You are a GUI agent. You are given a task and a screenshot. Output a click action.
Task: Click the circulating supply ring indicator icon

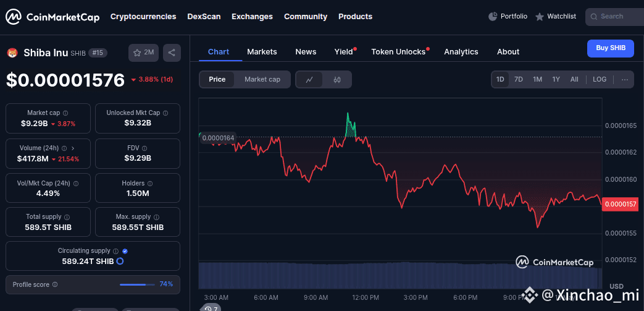pyautogui.click(x=120, y=261)
